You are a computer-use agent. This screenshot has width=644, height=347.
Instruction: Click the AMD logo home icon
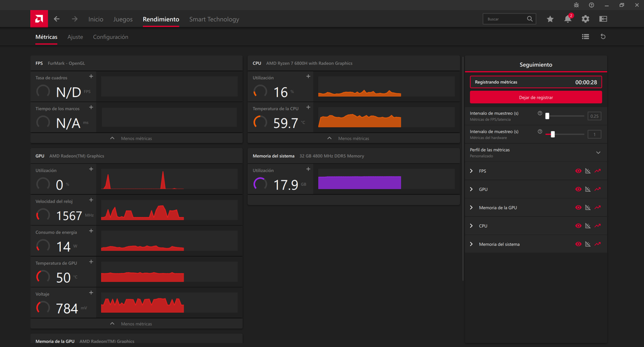[x=39, y=19]
